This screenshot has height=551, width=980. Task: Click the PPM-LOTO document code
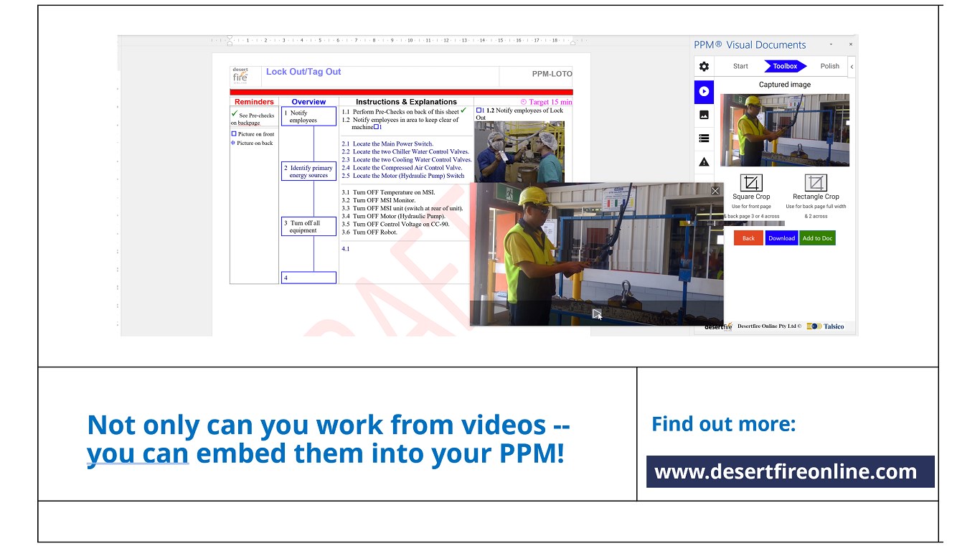[552, 74]
